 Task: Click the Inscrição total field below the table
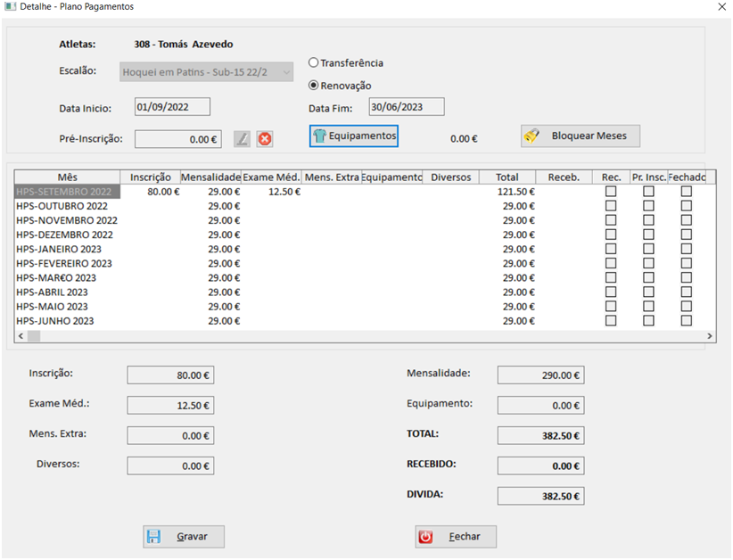[170, 375]
